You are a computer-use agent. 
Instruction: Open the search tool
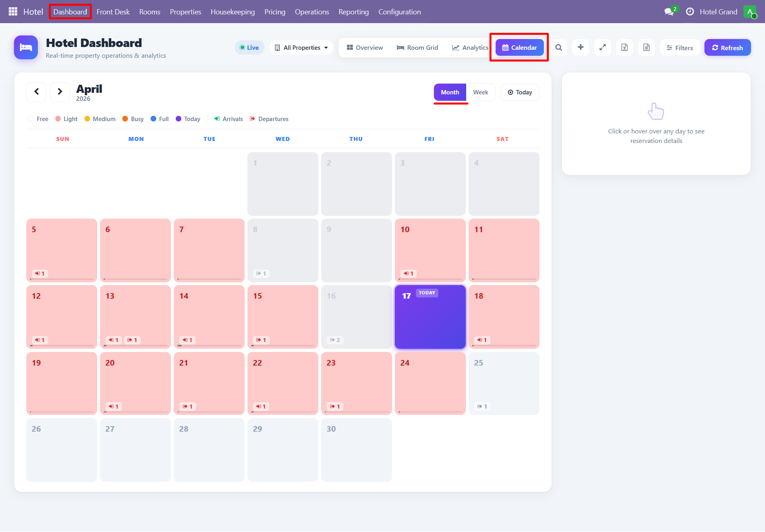pos(559,47)
